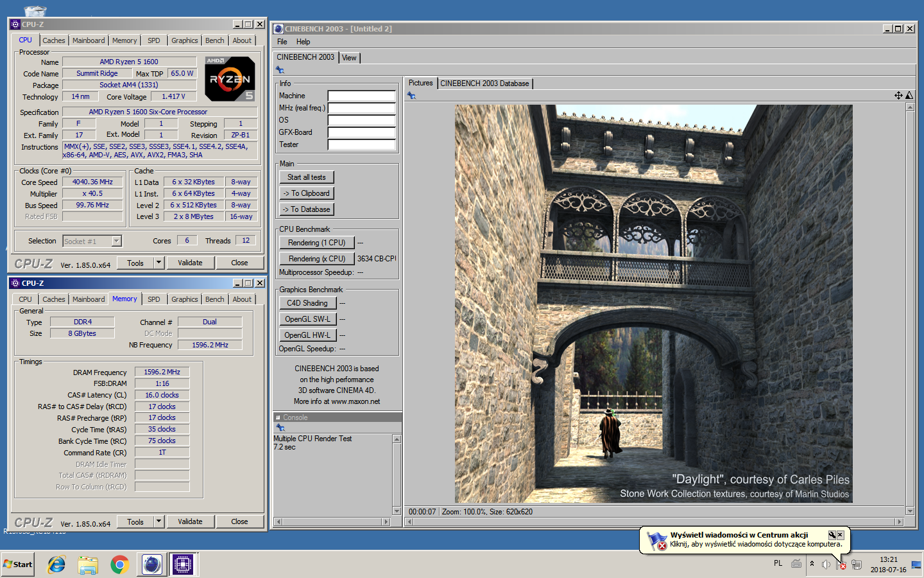Viewport: 924px width, 578px height.
Task: Click the pin icon in the Console panel
Action: click(280, 427)
